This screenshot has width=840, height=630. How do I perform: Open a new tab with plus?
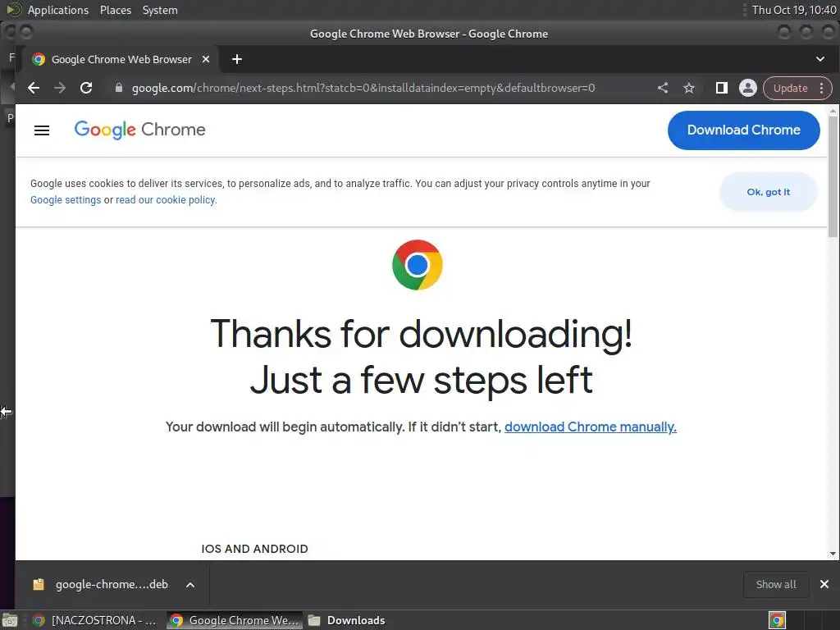point(237,59)
